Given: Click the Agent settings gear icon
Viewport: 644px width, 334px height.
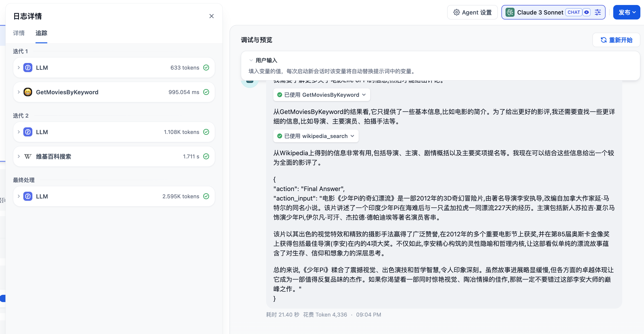Looking at the screenshot, I should [456, 12].
